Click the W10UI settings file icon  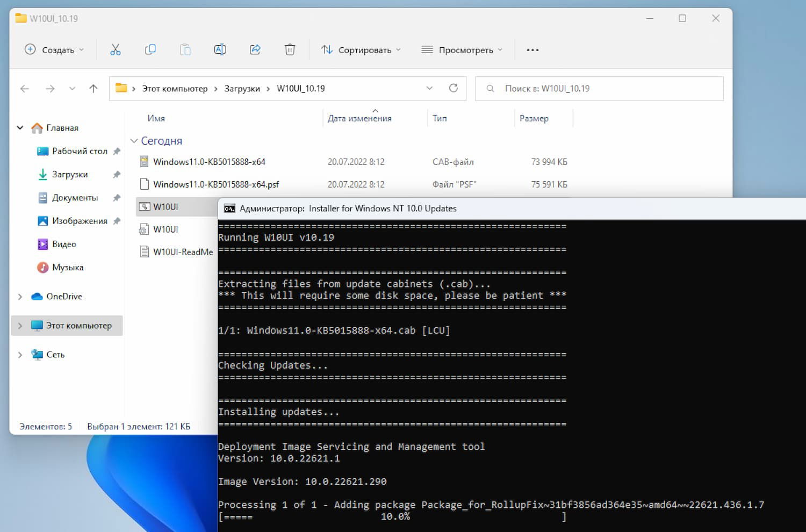click(x=144, y=229)
